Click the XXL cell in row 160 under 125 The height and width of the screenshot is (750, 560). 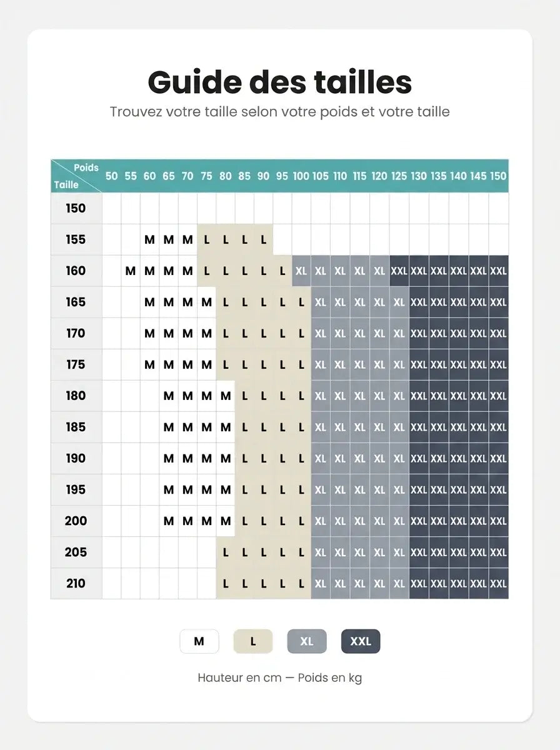pyautogui.click(x=399, y=271)
